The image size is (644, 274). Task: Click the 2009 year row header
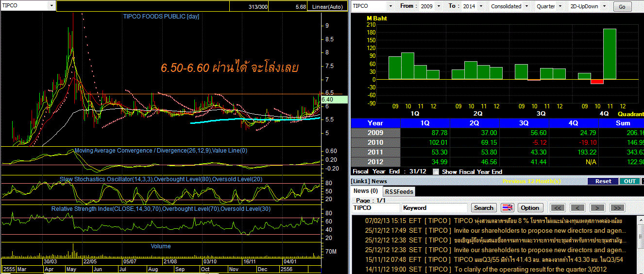(x=375, y=133)
